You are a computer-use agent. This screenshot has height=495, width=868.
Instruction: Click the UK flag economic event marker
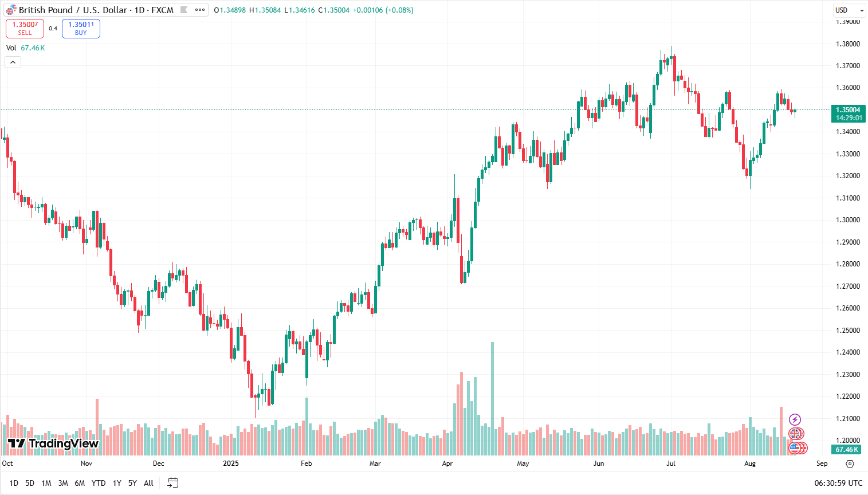796,434
